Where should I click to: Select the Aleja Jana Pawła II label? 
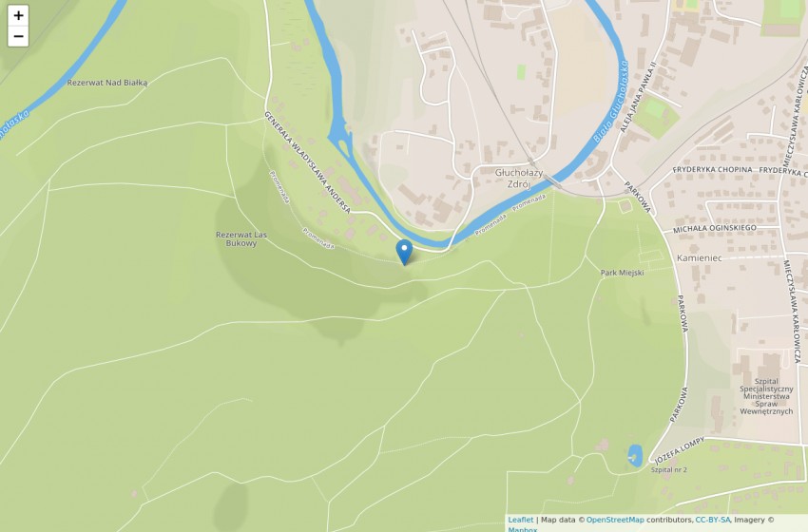(x=639, y=97)
